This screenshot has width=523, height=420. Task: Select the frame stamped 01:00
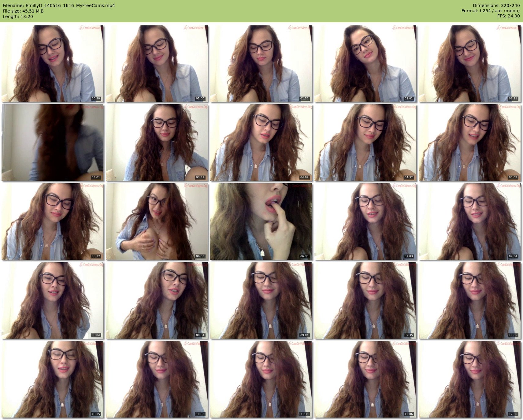(x=157, y=64)
